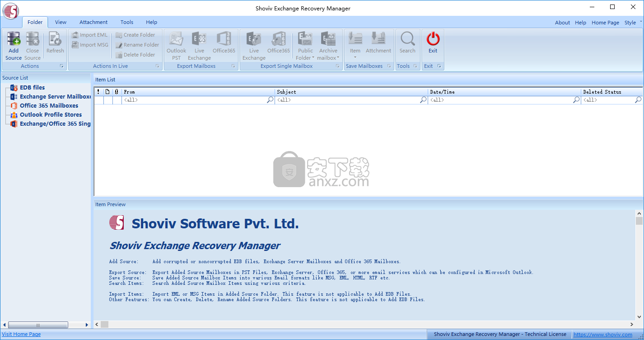Click Live Exchange in Export Single Mailbox
The height and width of the screenshot is (340, 644).
click(254, 46)
